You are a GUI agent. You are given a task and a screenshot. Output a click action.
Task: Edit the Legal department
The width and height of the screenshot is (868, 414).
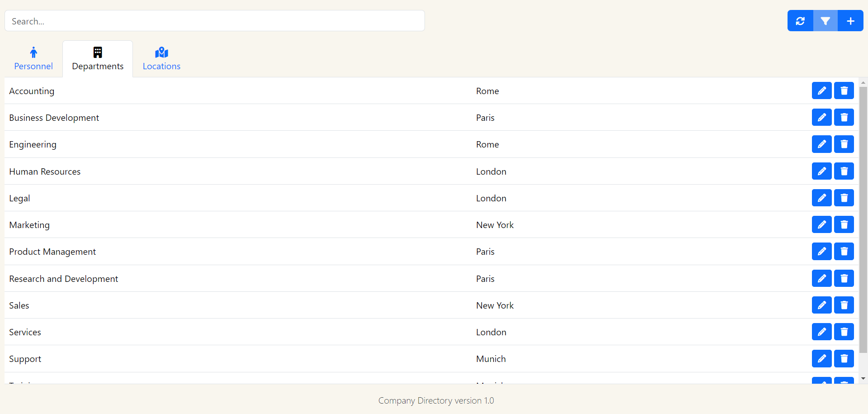tap(821, 198)
